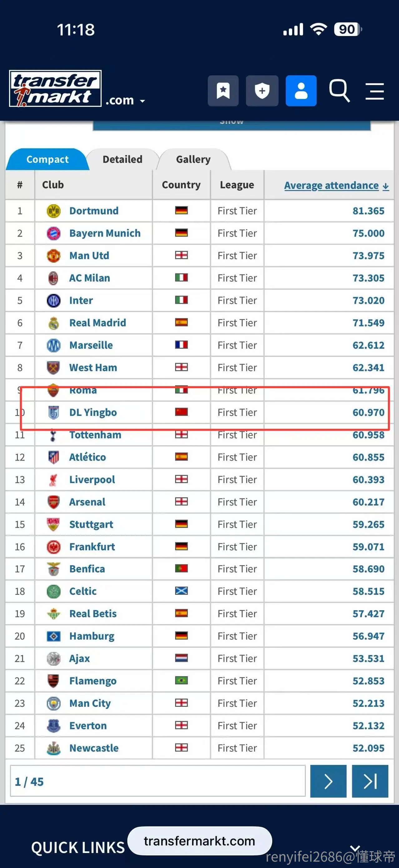Sort by Average attendance column
The height and width of the screenshot is (868, 399).
[336, 185]
